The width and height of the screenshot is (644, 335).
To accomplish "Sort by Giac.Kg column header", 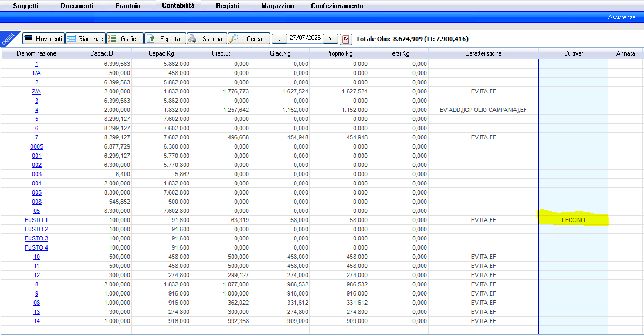I will [280, 53].
